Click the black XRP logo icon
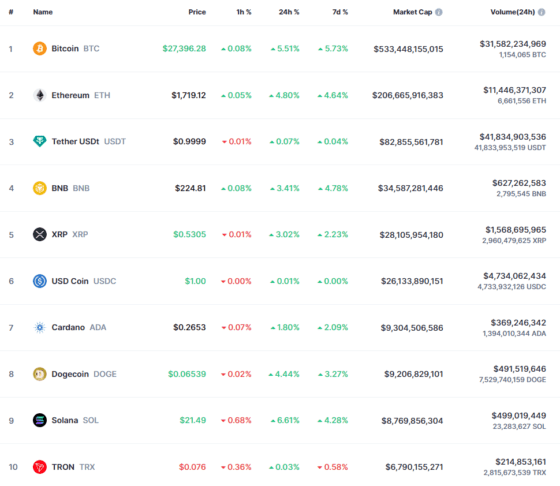Image resolution: width=560 pixels, height=486 pixels. click(x=40, y=235)
